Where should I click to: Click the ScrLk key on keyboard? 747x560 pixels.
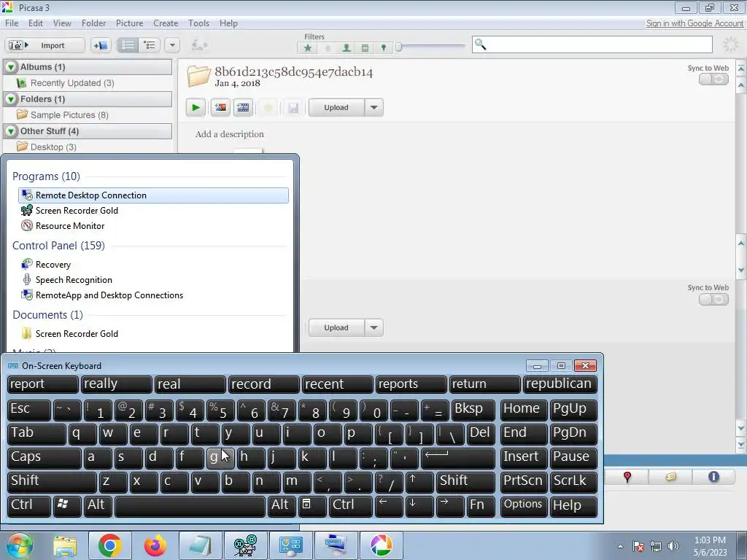click(573, 482)
